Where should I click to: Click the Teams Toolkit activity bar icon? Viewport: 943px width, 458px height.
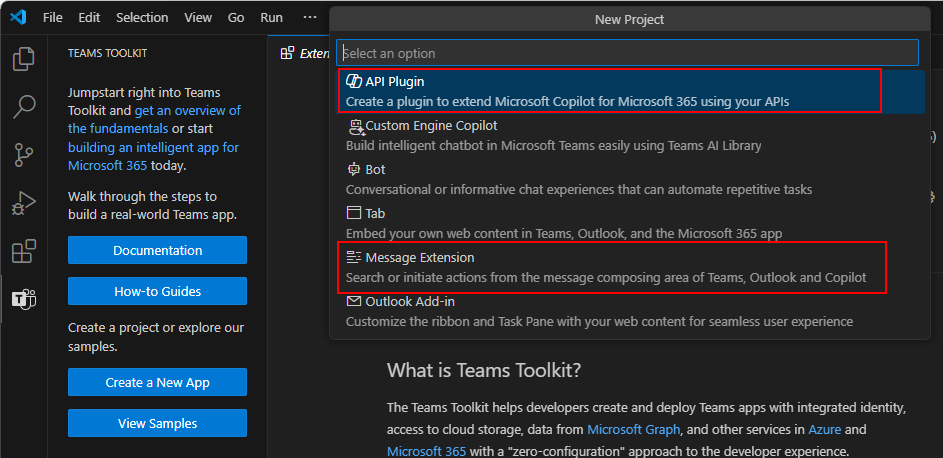pos(24,299)
